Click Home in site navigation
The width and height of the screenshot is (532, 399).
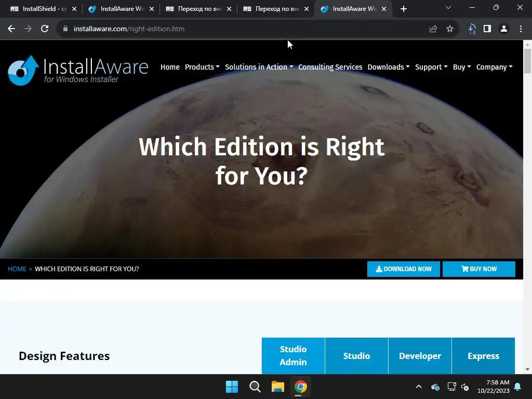pos(170,67)
